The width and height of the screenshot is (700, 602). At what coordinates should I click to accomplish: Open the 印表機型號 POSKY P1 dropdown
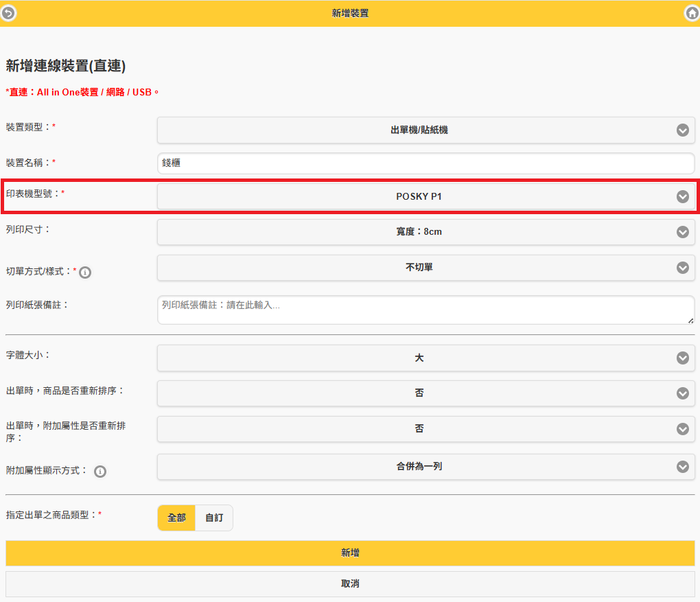(419, 196)
